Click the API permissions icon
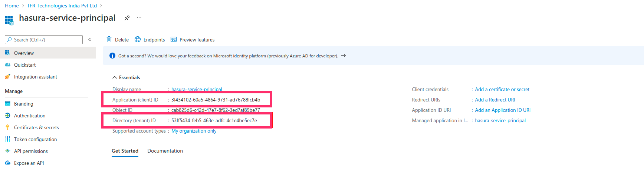 [7, 151]
